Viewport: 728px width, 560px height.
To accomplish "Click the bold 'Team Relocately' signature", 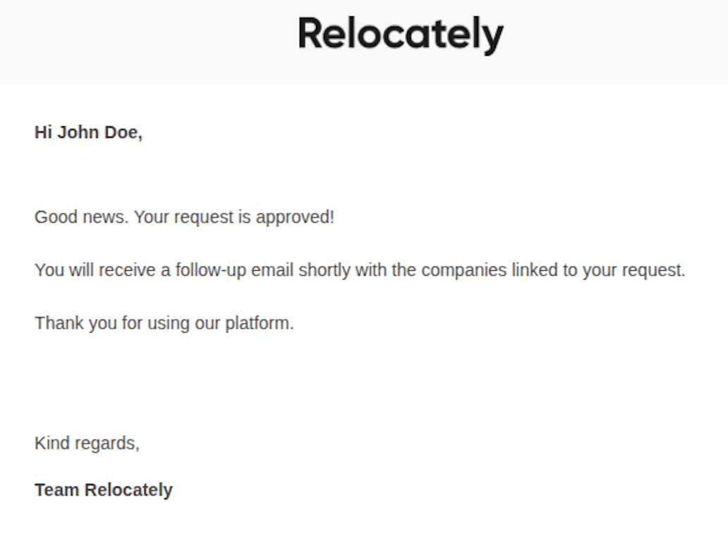I will click(x=104, y=490).
